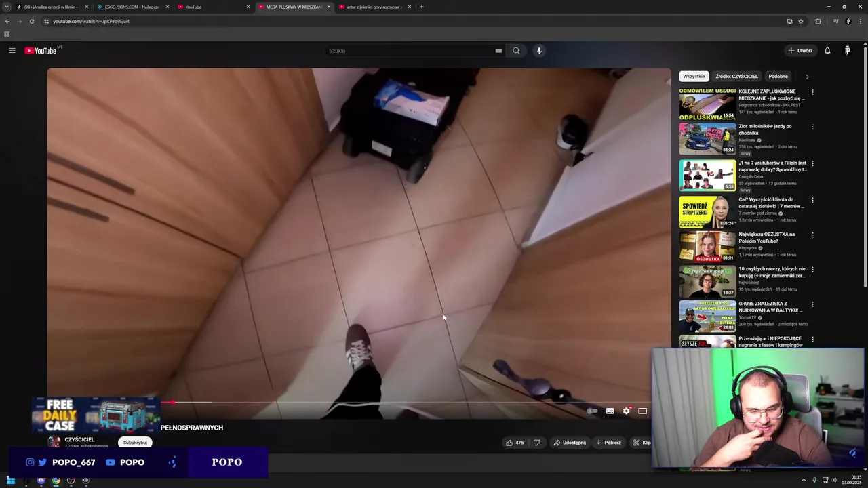Switch to artur z jeleniej gory tab

point(374,7)
